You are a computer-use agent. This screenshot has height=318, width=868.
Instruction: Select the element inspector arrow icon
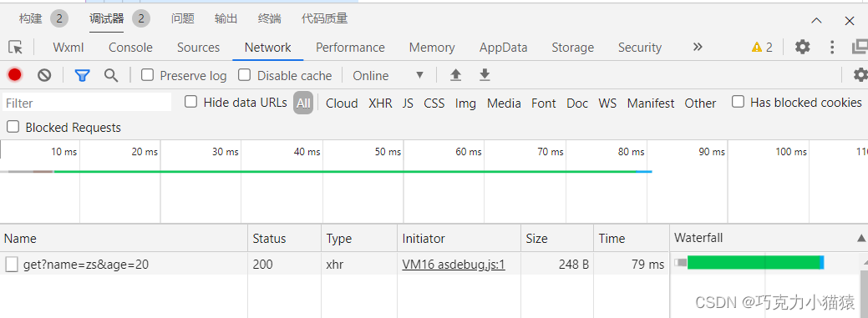click(16, 48)
